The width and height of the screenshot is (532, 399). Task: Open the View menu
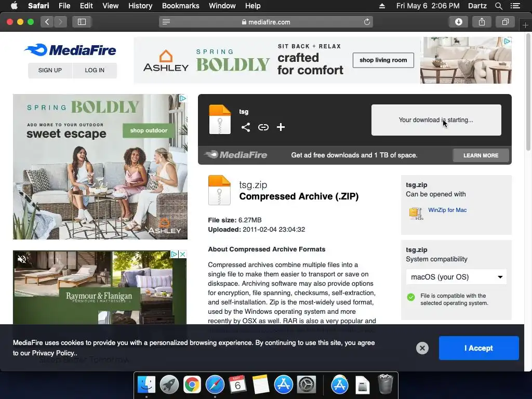click(111, 6)
